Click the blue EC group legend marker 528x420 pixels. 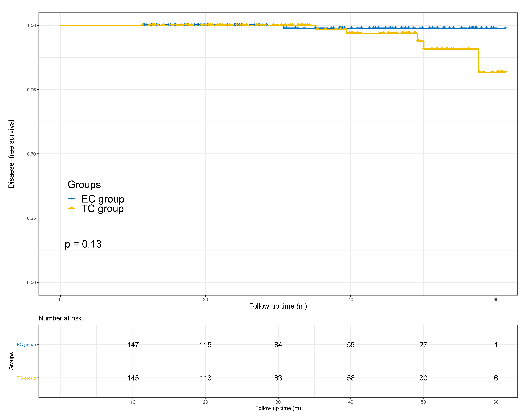[72, 199]
